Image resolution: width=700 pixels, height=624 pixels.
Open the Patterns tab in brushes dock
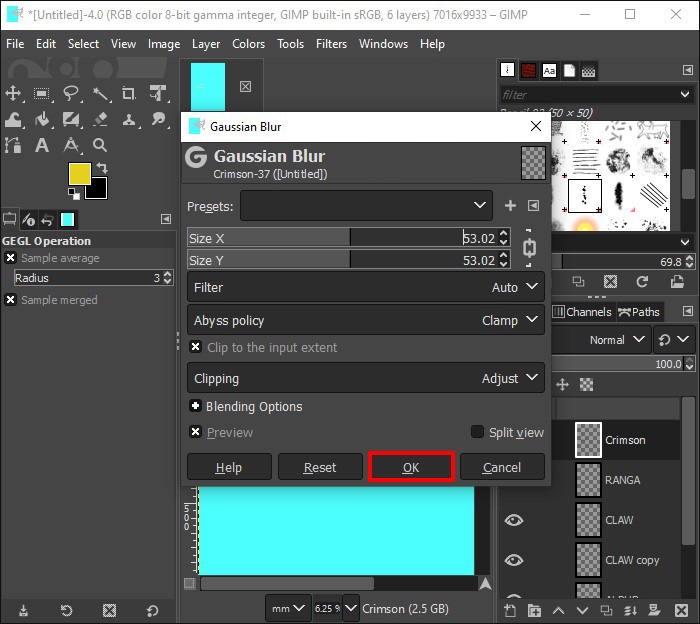pos(529,70)
